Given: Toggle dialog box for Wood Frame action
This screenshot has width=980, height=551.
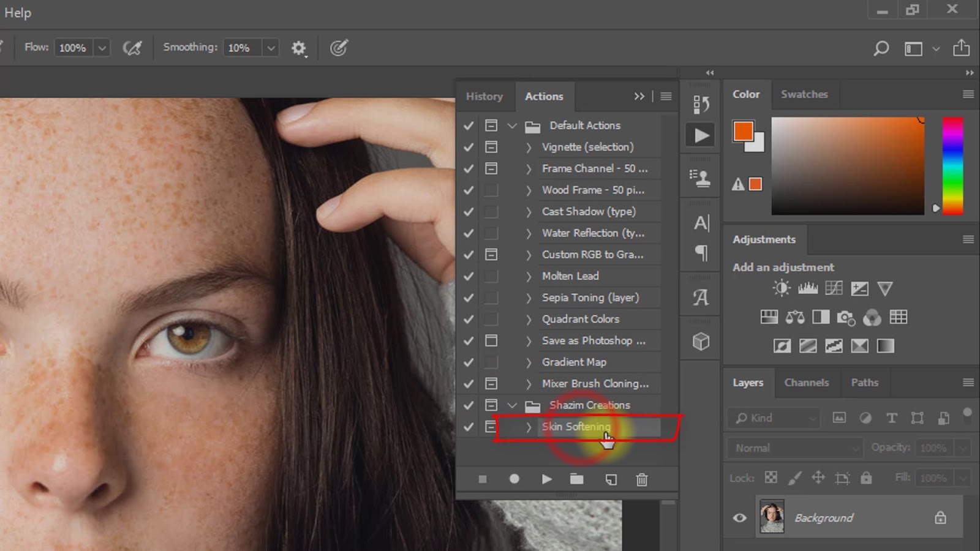Looking at the screenshot, I should tap(491, 190).
